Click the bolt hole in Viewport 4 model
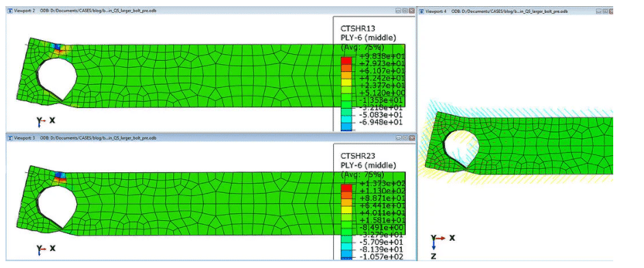 click(461, 148)
